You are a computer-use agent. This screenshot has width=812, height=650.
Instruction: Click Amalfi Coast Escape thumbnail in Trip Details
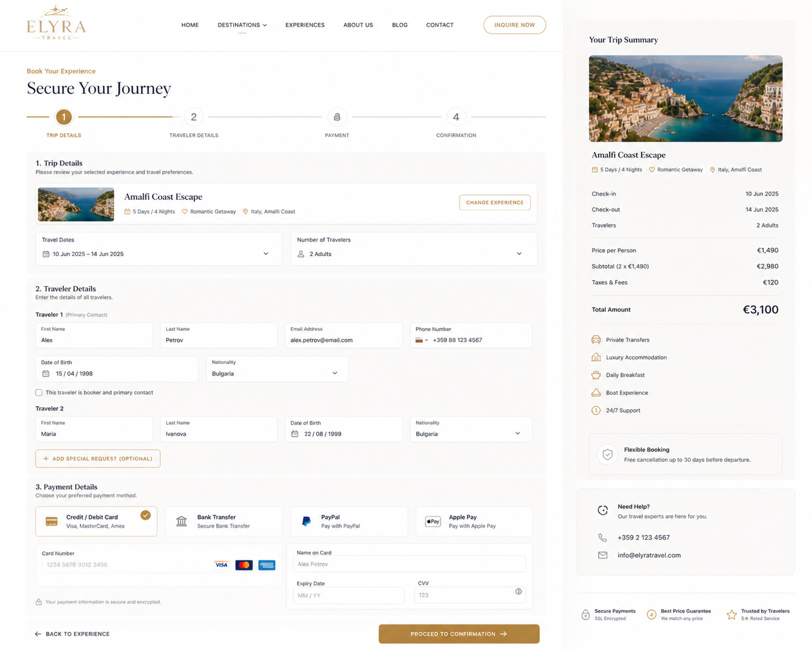76,204
